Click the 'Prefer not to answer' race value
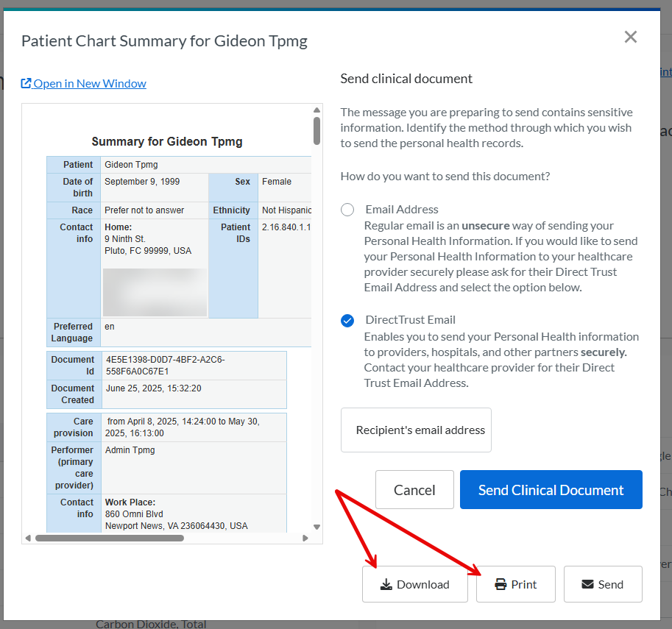The image size is (672, 629). [x=144, y=210]
